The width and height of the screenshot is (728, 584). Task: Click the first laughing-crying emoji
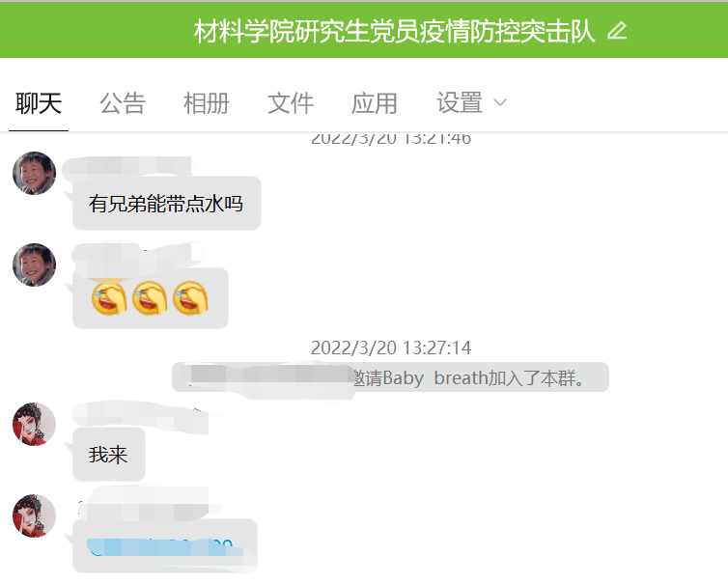[x=109, y=298]
